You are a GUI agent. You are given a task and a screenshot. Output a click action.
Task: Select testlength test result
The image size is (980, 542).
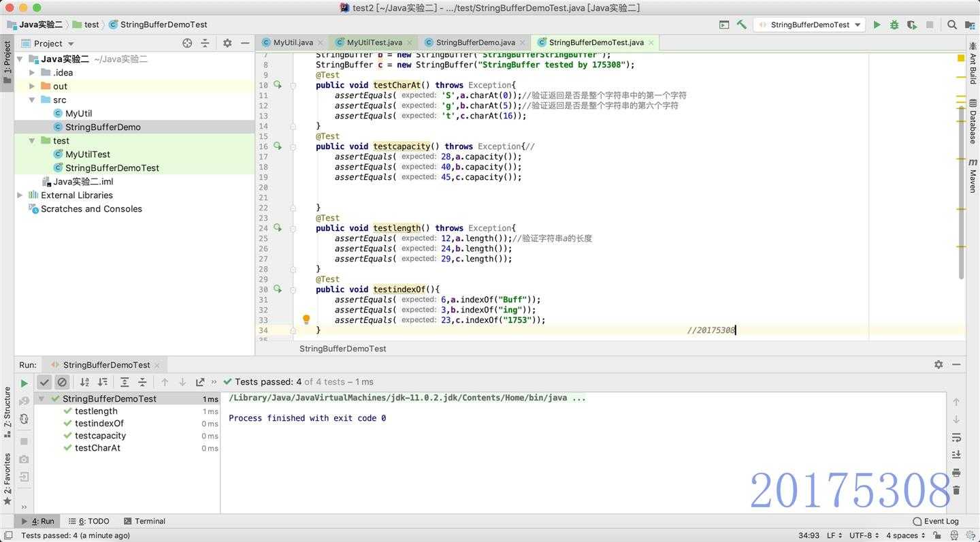point(96,411)
